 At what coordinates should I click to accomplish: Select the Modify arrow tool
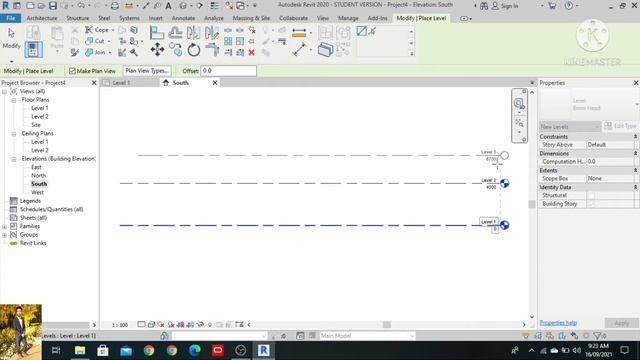pos(11,33)
